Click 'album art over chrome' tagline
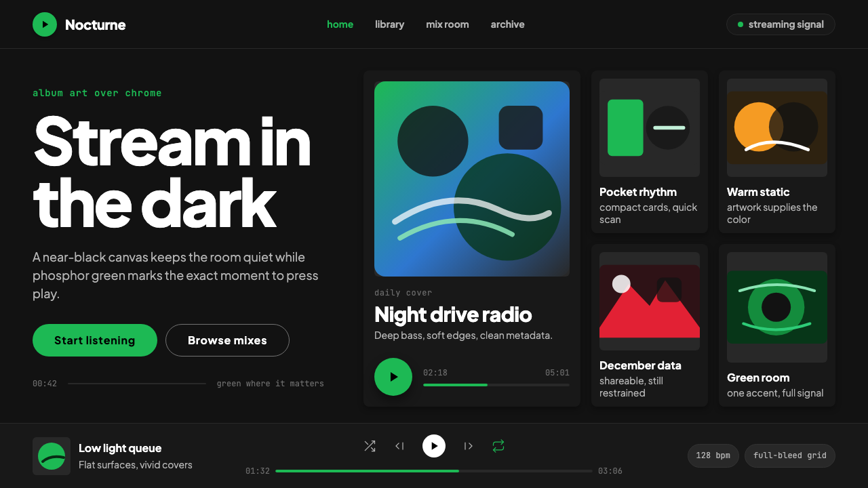Viewport: 868px width, 488px height. coord(97,93)
